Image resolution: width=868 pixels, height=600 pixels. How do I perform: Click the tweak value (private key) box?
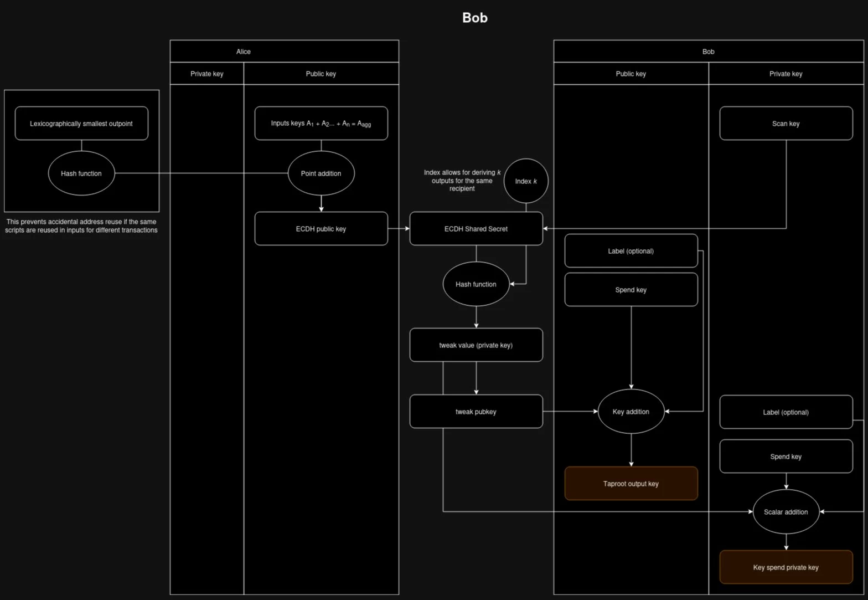476,345
